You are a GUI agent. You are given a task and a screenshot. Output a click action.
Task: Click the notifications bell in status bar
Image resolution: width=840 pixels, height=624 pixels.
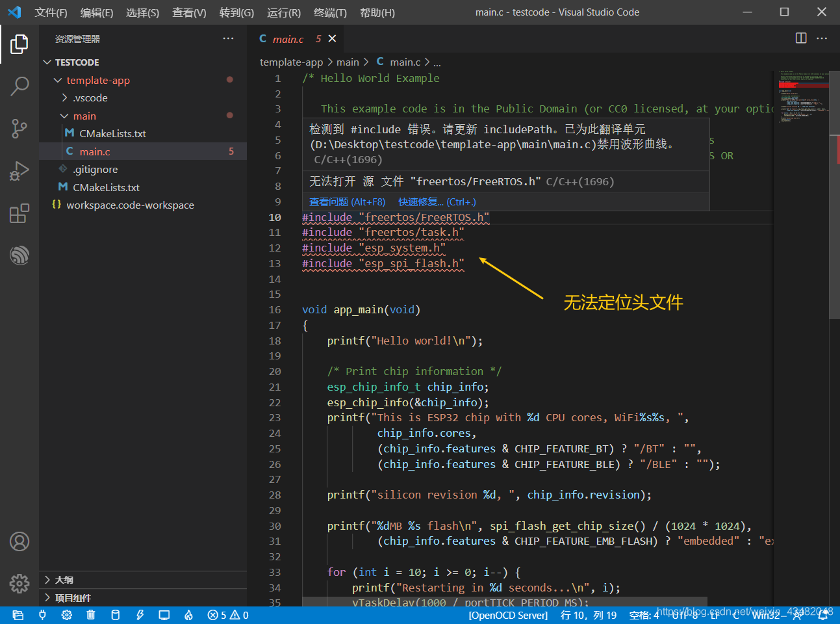822,615
